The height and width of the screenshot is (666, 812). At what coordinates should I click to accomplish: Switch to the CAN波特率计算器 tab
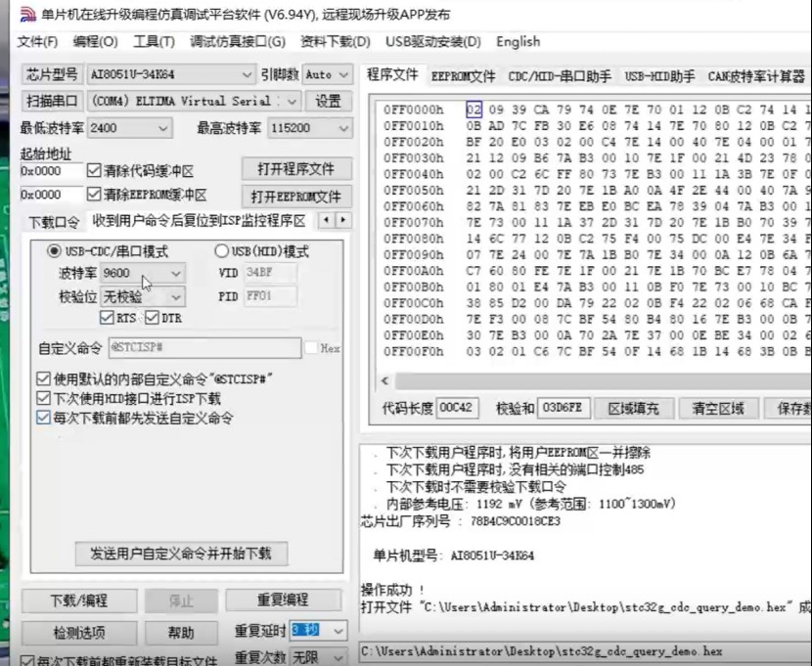click(x=756, y=76)
